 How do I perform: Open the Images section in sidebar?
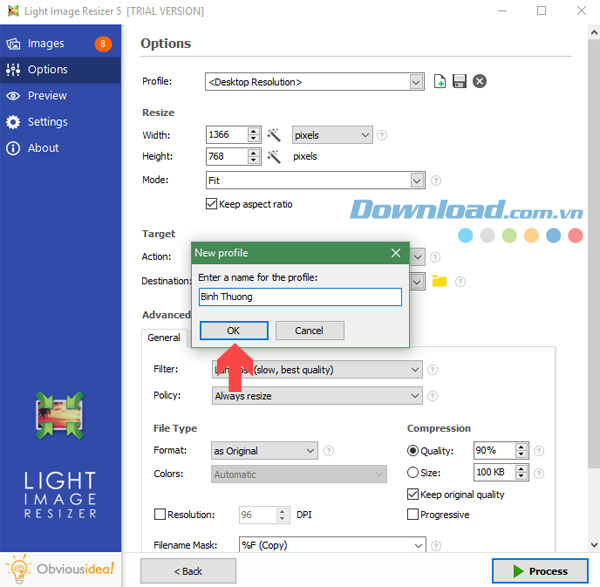[x=60, y=43]
